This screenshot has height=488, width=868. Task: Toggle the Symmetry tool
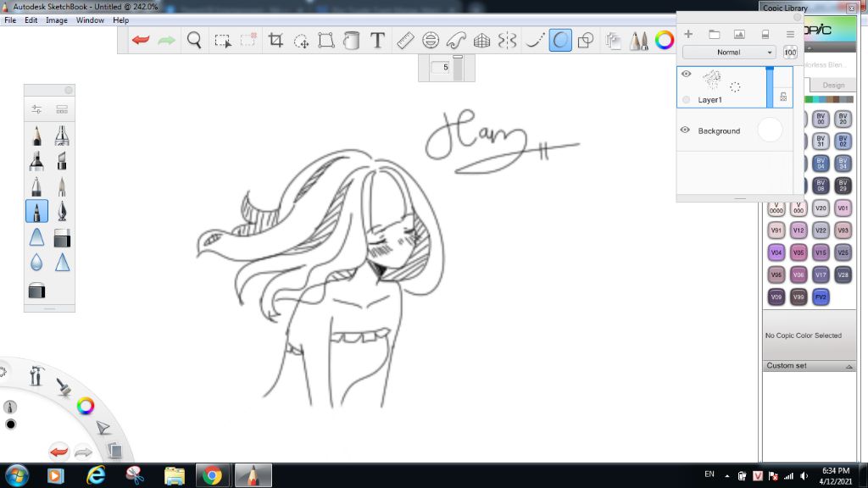click(507, 41)
